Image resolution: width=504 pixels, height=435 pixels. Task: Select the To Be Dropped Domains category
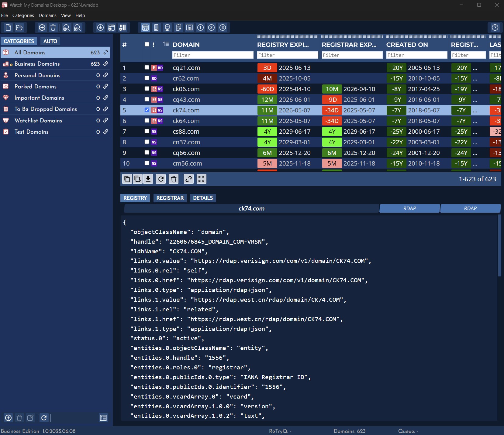click(x=55, y=109)
